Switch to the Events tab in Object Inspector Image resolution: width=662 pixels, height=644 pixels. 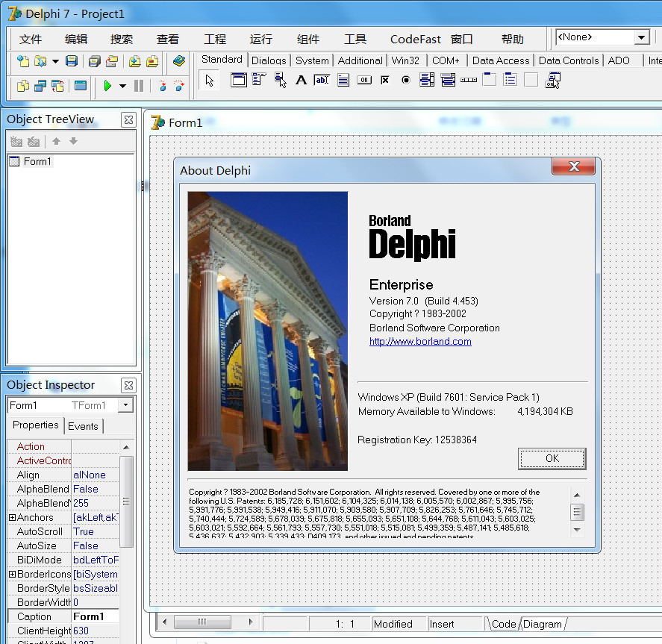tap(83, 426)
